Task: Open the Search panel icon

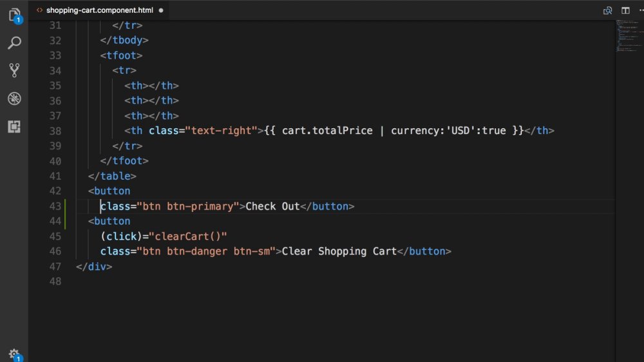Action: tap(14, 43)
